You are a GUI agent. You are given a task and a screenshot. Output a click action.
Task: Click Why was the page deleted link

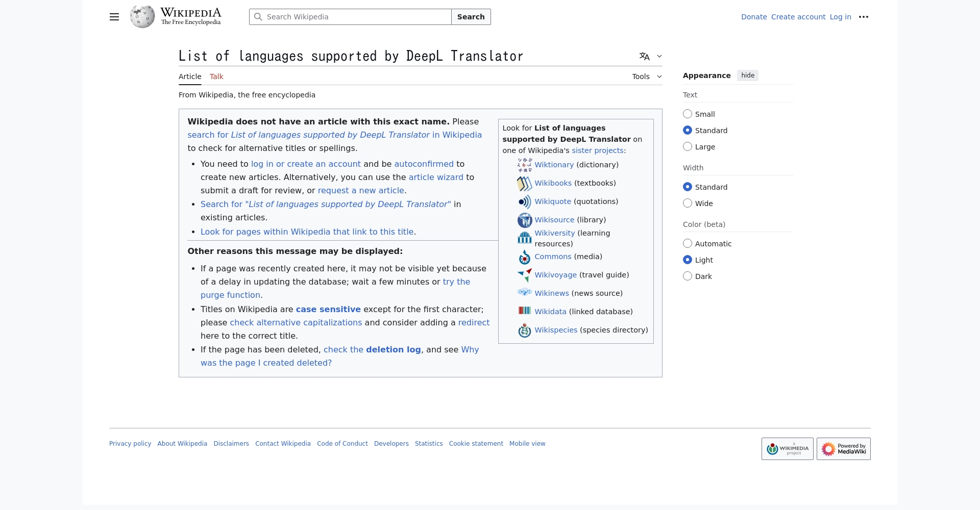click(266, 363)
